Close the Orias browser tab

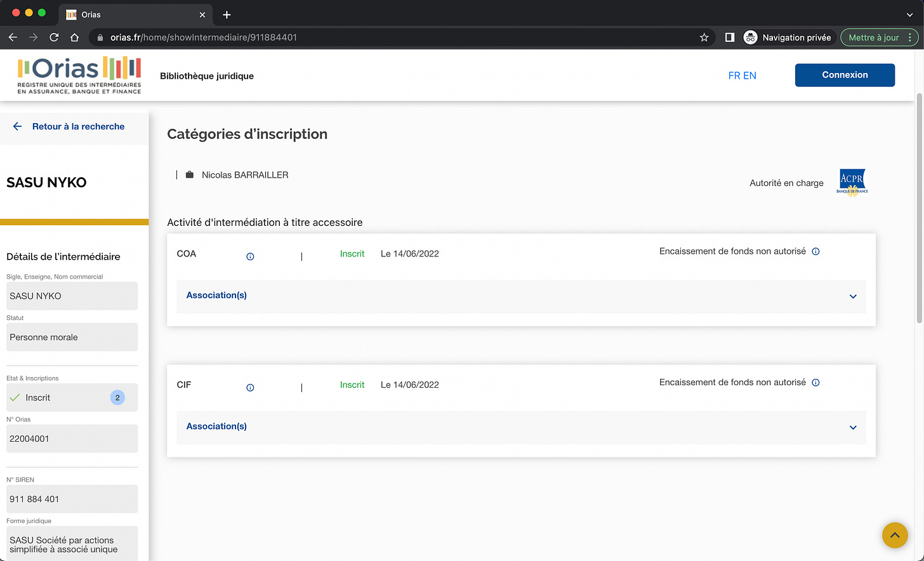pyautogui.click(x=202, y=15)
